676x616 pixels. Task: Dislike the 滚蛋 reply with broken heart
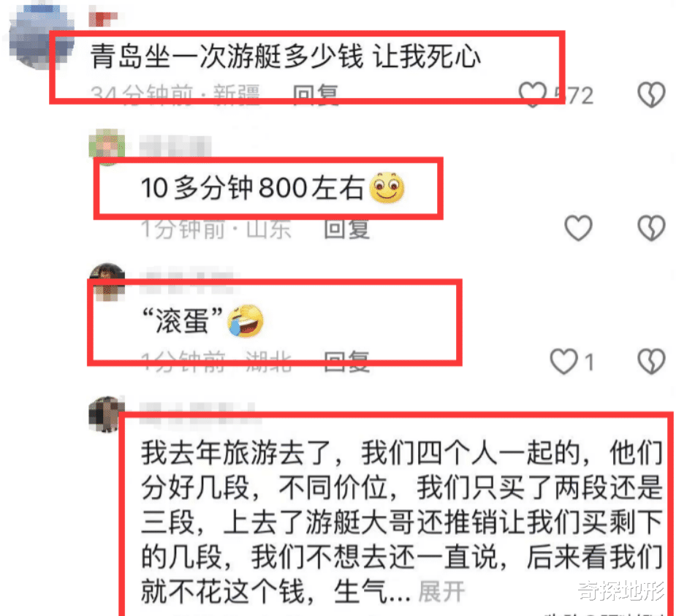pos(651,361)
